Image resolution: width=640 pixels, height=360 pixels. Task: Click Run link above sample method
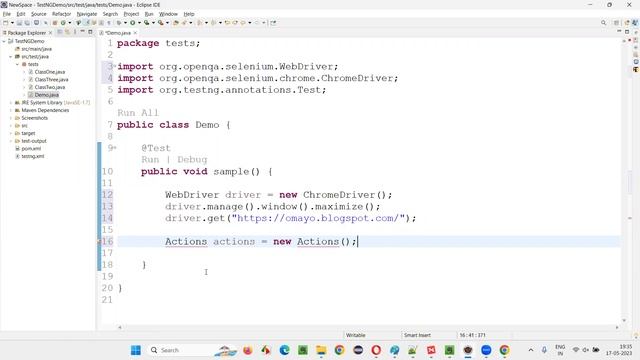(x=150, y=160)
